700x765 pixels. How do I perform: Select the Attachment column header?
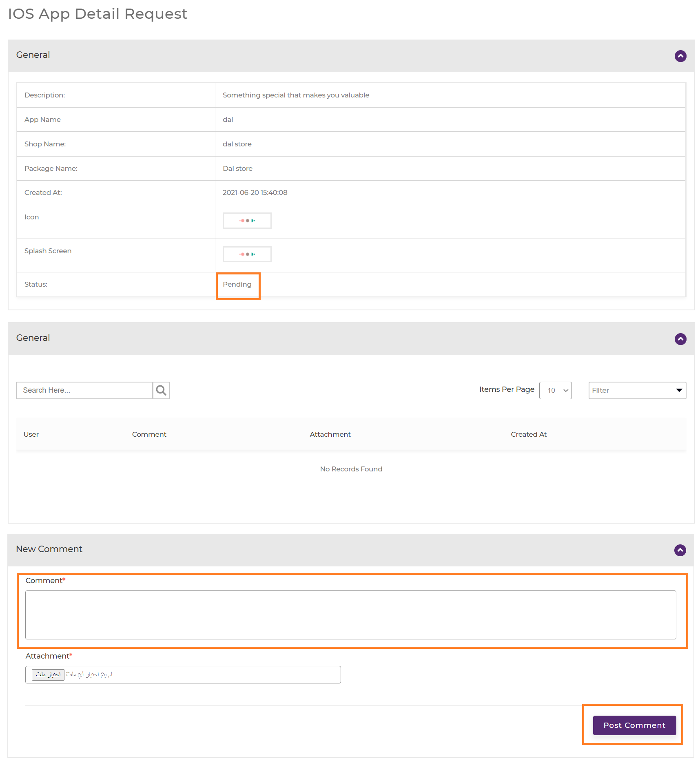tap(330, 434)
